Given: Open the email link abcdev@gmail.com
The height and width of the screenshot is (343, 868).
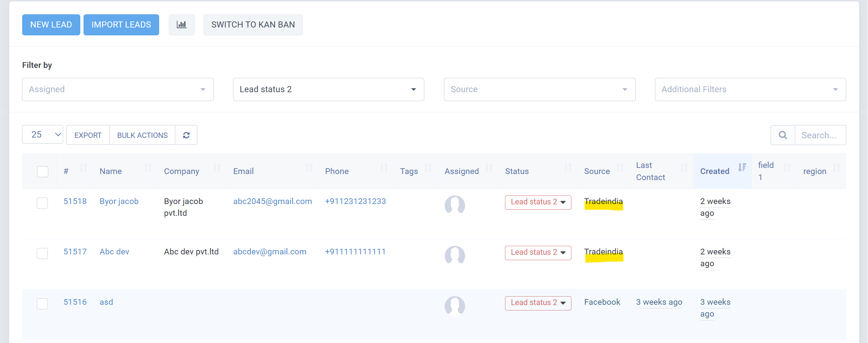Looking at the screenshot, I should point(269,252).
